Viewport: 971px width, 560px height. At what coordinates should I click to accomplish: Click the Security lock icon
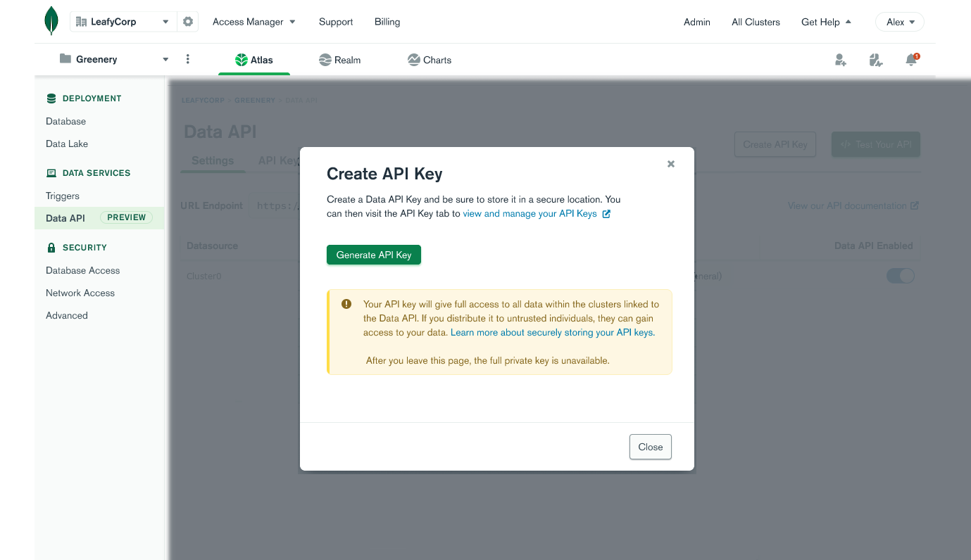point(51,248)
